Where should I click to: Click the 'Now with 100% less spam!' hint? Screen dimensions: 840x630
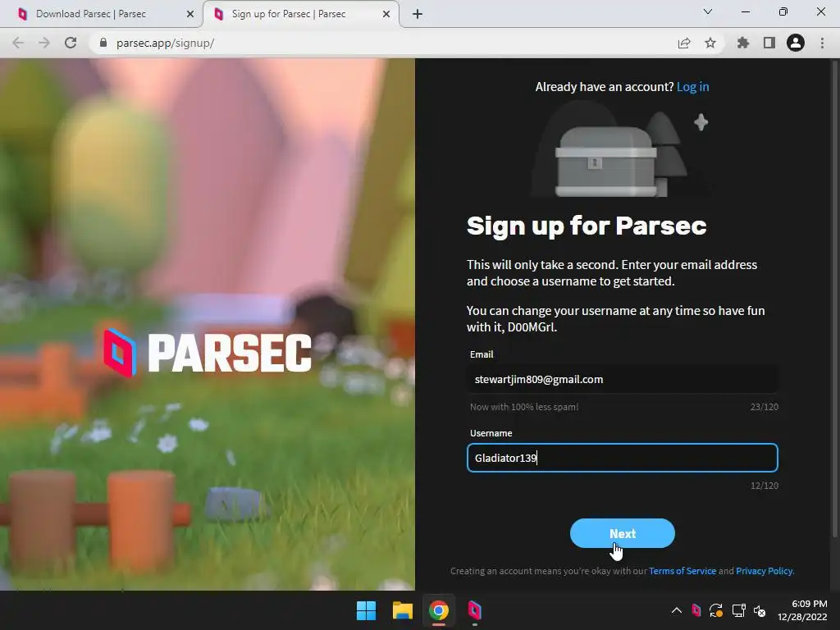tap(524, 407)
